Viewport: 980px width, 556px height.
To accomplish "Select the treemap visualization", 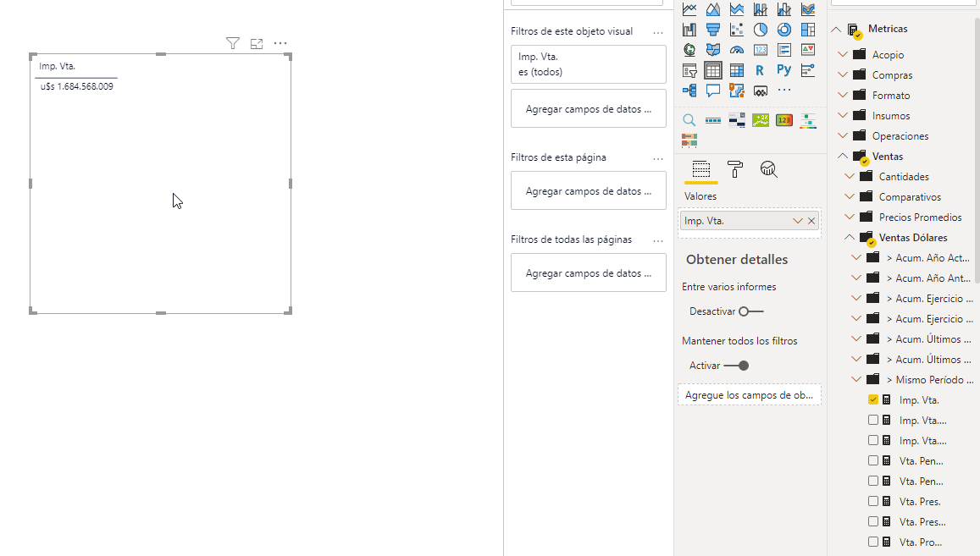I will 808,30.
